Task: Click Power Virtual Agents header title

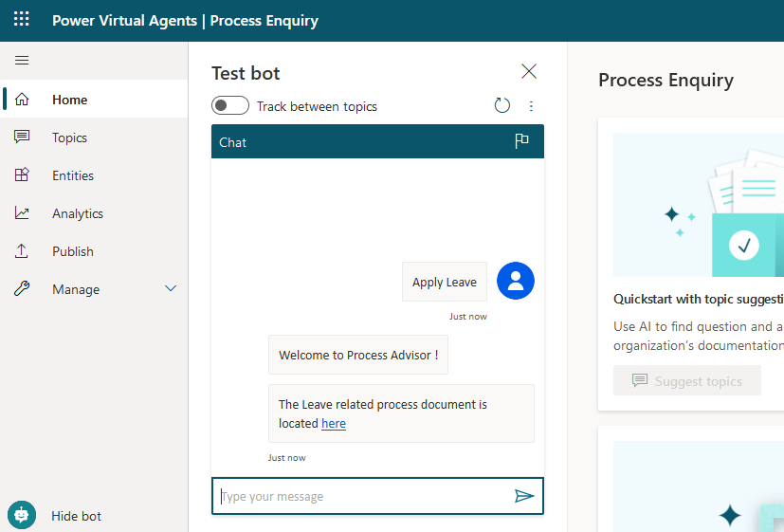Action: pyautogui.click(x=124, y=21)
